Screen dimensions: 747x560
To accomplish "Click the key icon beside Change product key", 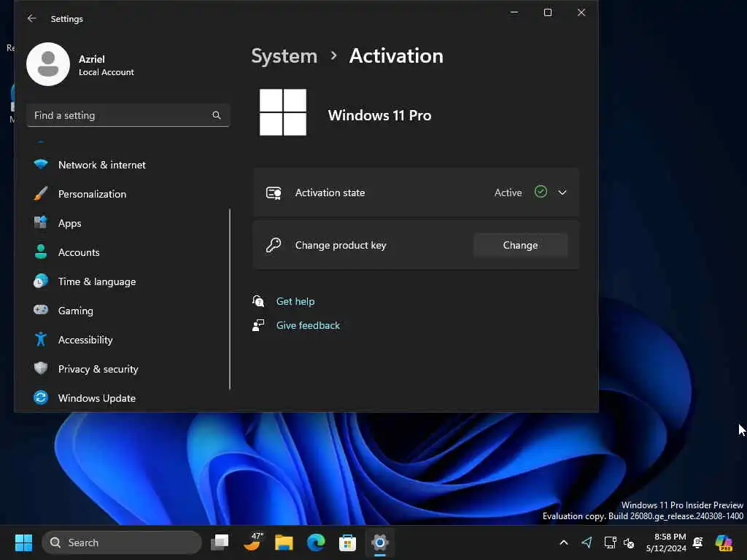I will [274, 245].
